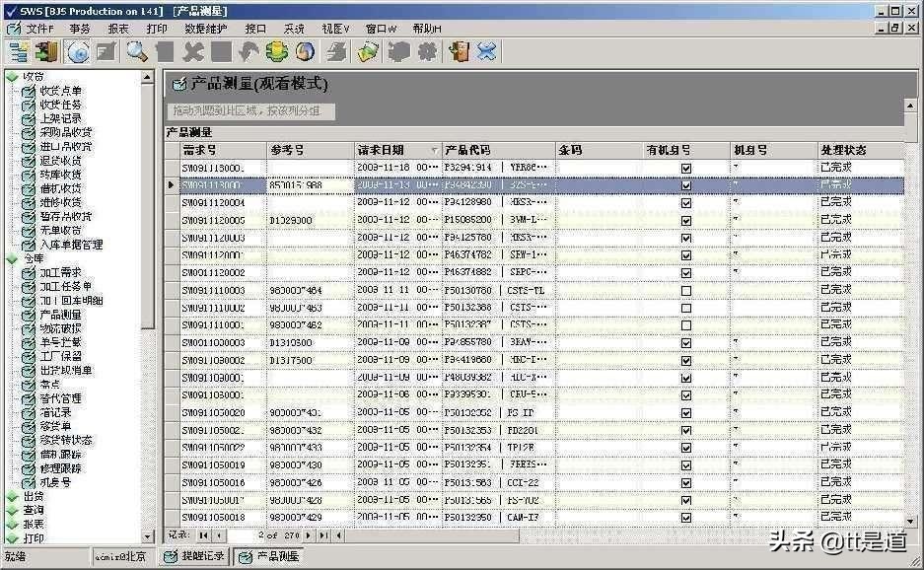Click the tree panel scroll-down arrow
This screenshot has width=924, height=570.
click(x=147, y=535)
